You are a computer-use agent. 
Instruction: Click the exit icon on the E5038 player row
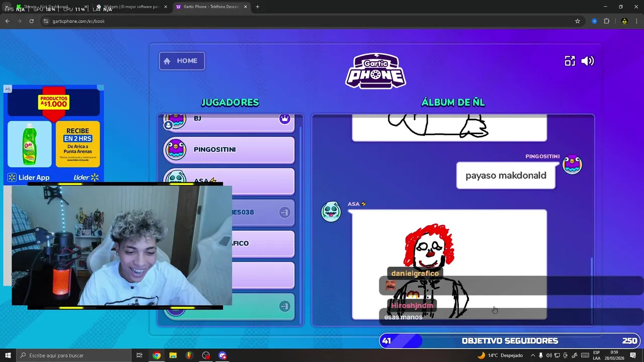tap(285, 212)
